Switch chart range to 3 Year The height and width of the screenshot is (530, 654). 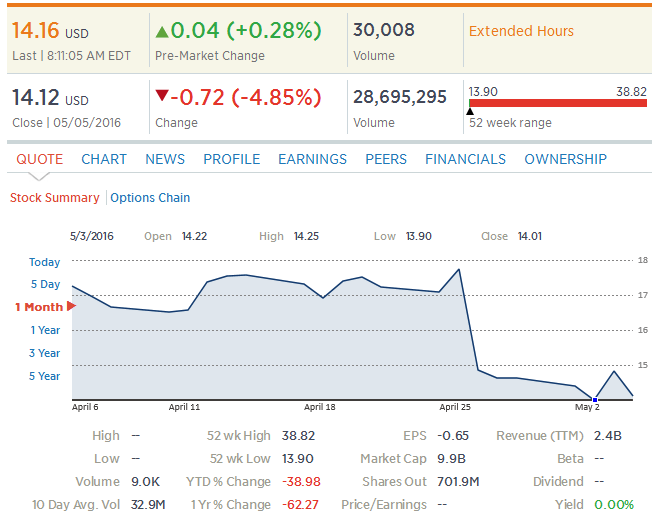coord(44,353)
